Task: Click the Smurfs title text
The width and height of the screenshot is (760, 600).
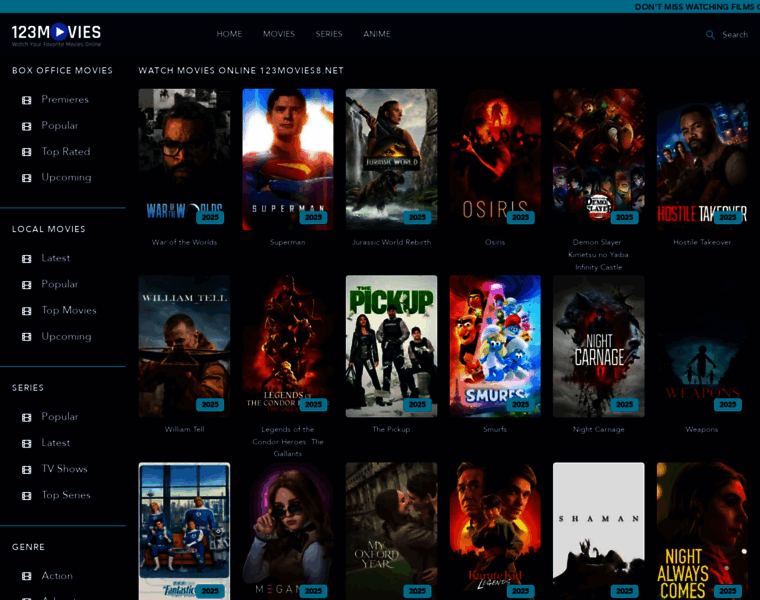Action: click(495, 429)
